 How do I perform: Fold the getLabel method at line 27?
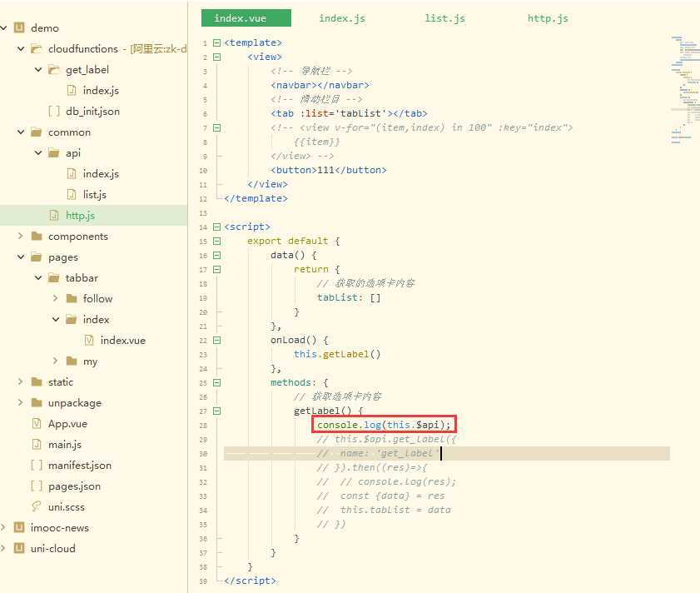(x=216, y=411)
